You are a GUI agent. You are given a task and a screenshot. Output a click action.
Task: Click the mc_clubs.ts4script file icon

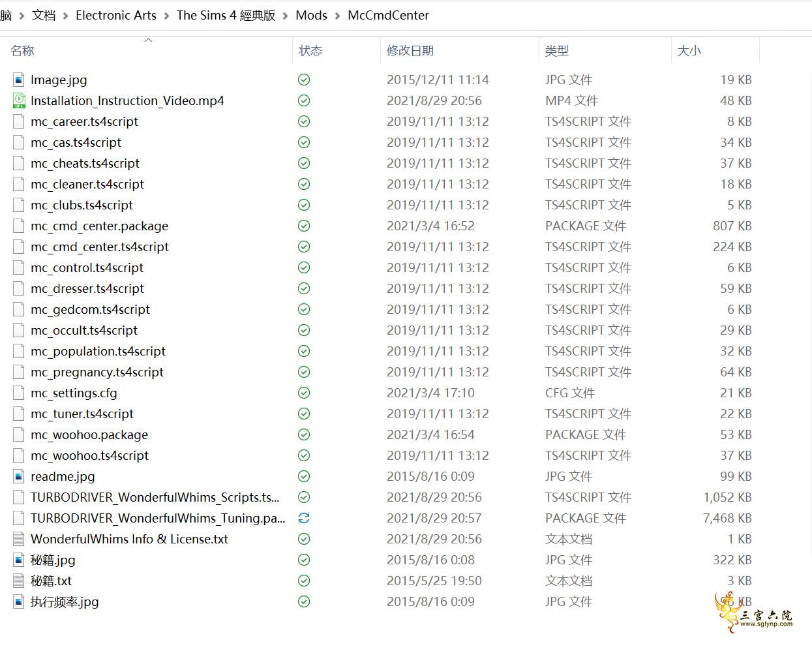point(18,205)
